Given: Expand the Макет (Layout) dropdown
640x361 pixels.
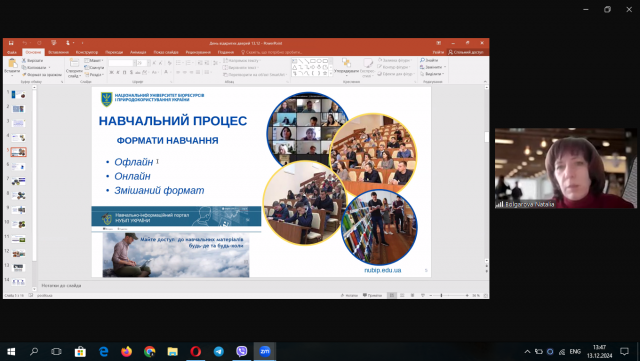Looking at the screenshot, I should (x=94, y=60).
